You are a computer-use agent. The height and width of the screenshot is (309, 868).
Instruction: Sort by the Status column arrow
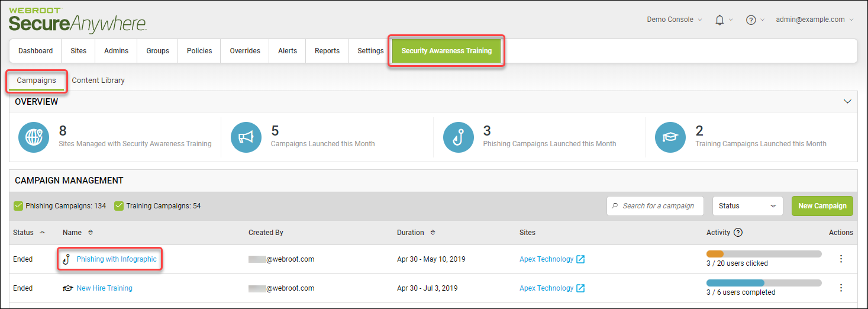[x=41, y=233]
